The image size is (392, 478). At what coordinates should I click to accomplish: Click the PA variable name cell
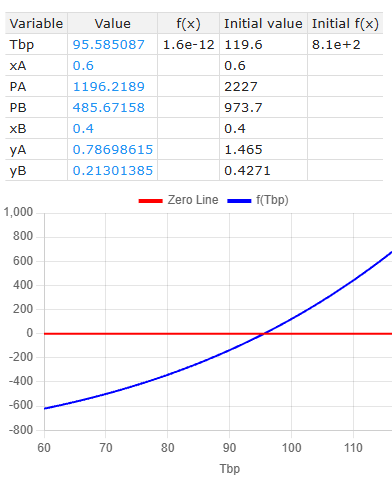tap(36, 86)
